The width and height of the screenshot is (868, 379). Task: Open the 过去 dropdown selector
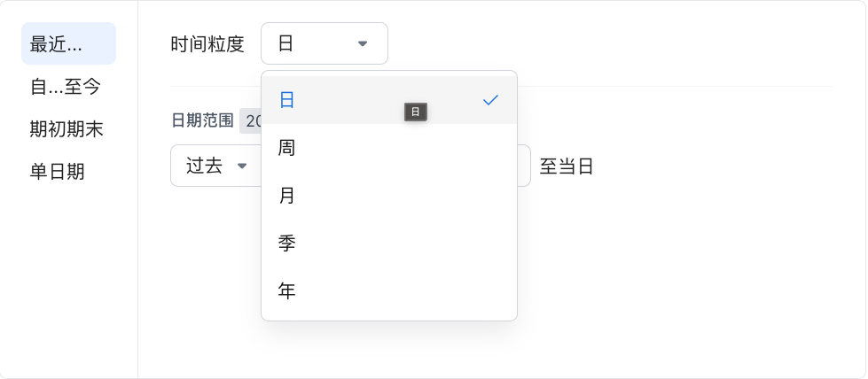[x=215, y=166]
